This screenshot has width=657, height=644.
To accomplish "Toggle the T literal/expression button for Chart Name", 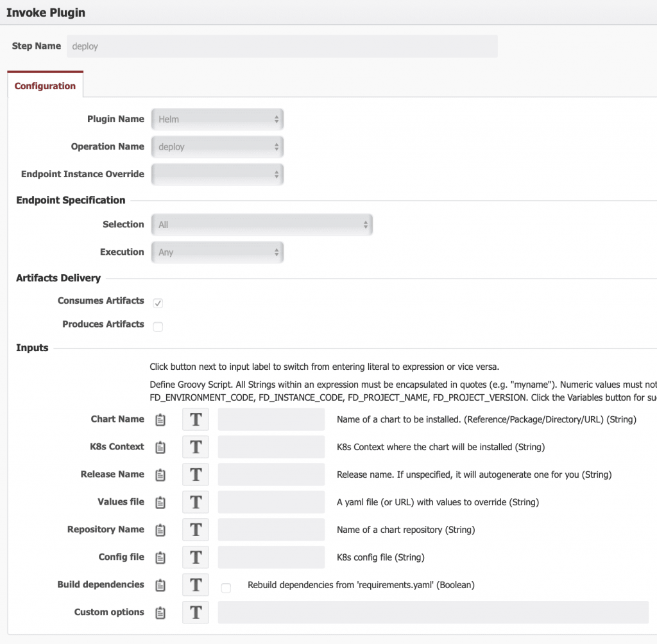I will (196, 420).
